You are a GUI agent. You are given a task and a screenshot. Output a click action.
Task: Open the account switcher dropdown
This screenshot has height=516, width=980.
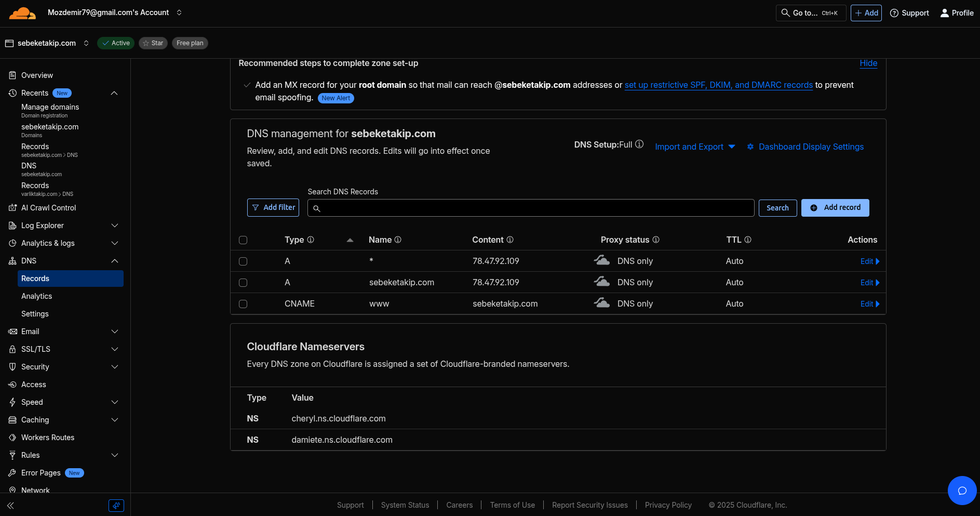pos(179,12)
